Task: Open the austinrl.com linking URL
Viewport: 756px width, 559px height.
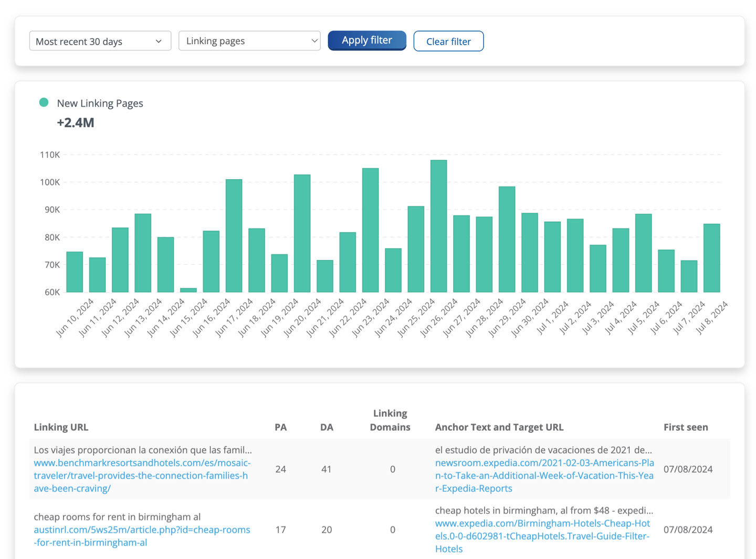Action: 142,536
